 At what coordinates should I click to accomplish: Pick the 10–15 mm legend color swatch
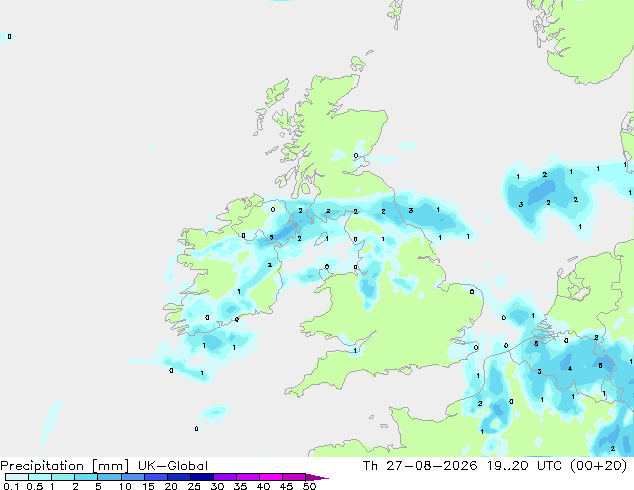132,477
